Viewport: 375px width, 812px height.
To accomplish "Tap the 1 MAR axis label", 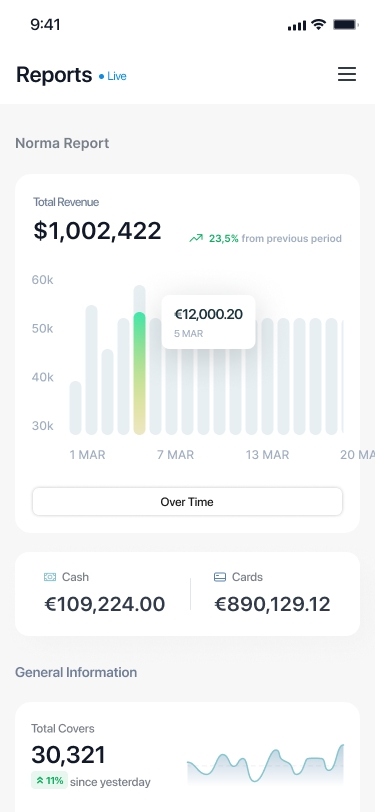I will (88, 455).
